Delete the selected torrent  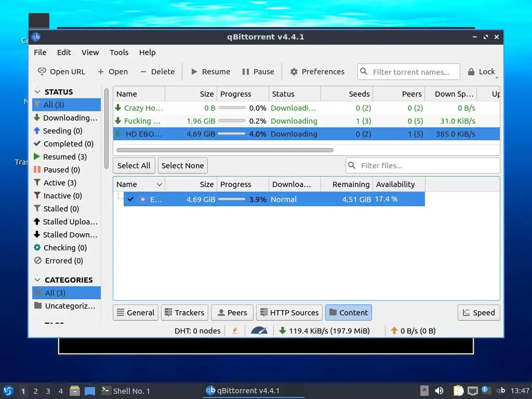pos(158,72)
